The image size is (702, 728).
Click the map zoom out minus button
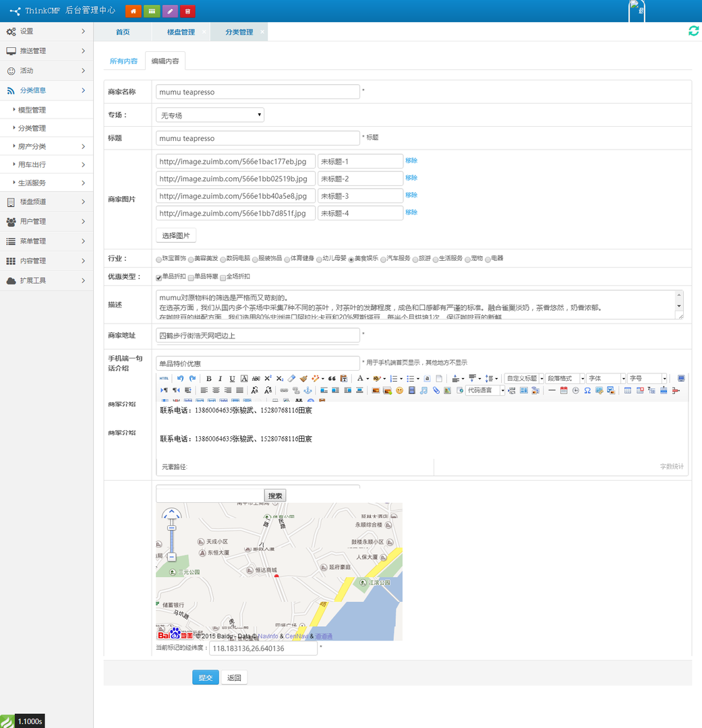tap(171, 557)
